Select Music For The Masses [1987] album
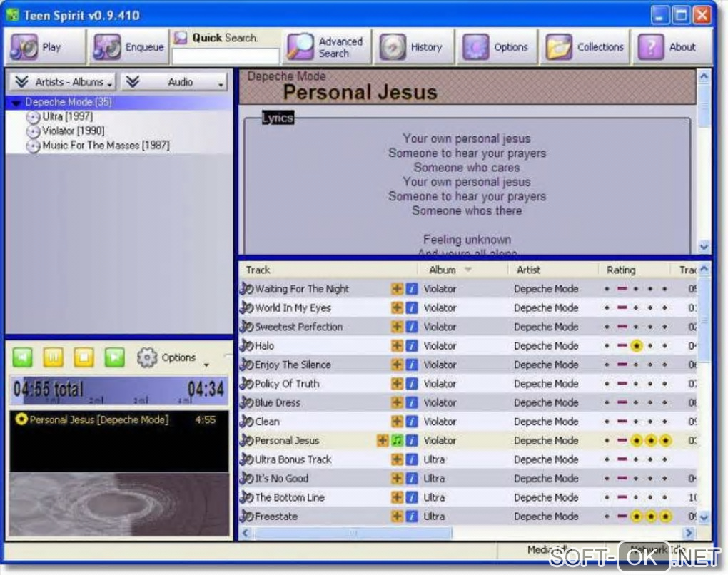The height and width of the screenshot is (575, 728). click(106, 146)
